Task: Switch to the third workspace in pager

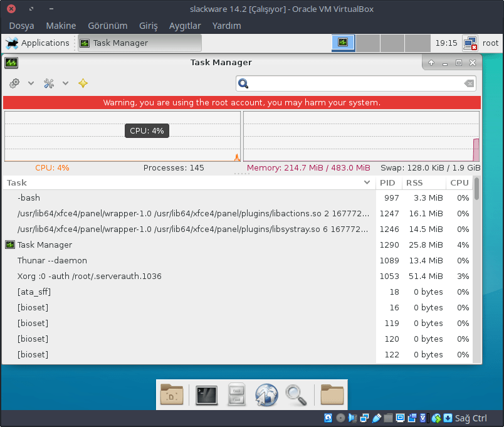Action: pyautogui.click(x=392, y=43)
